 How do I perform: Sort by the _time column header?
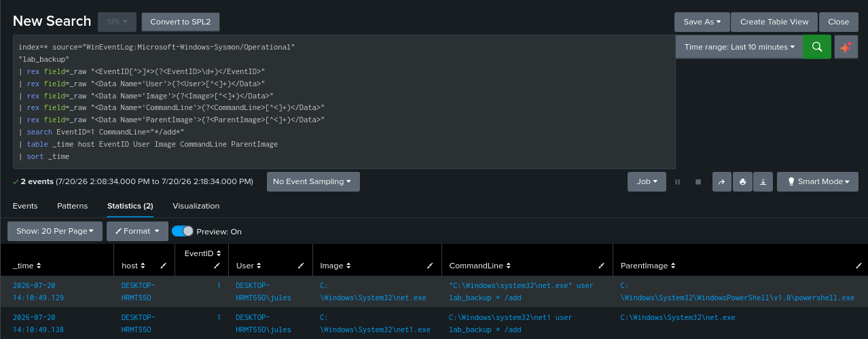click(x=27, y=266)
